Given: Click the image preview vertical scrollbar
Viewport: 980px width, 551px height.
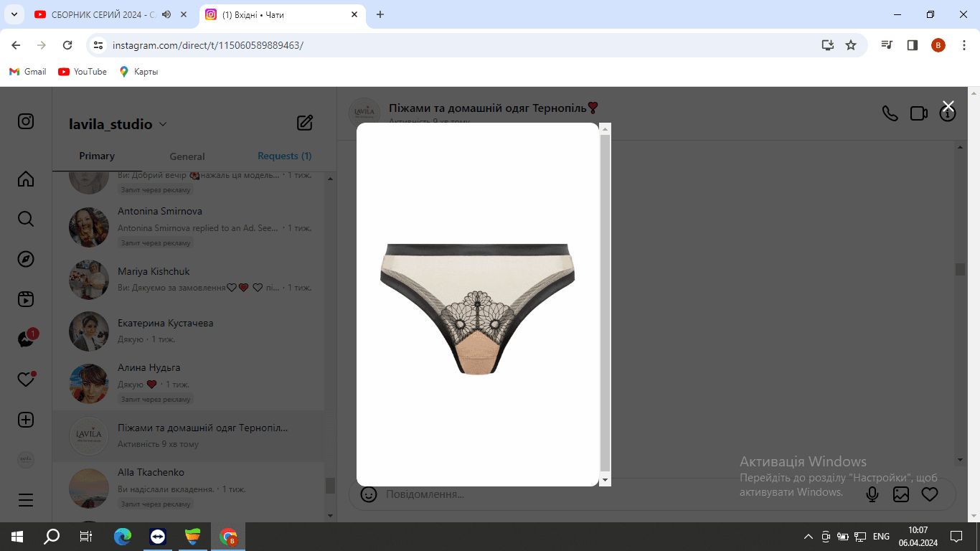Looking at the screenshot, I should point(605,301).
